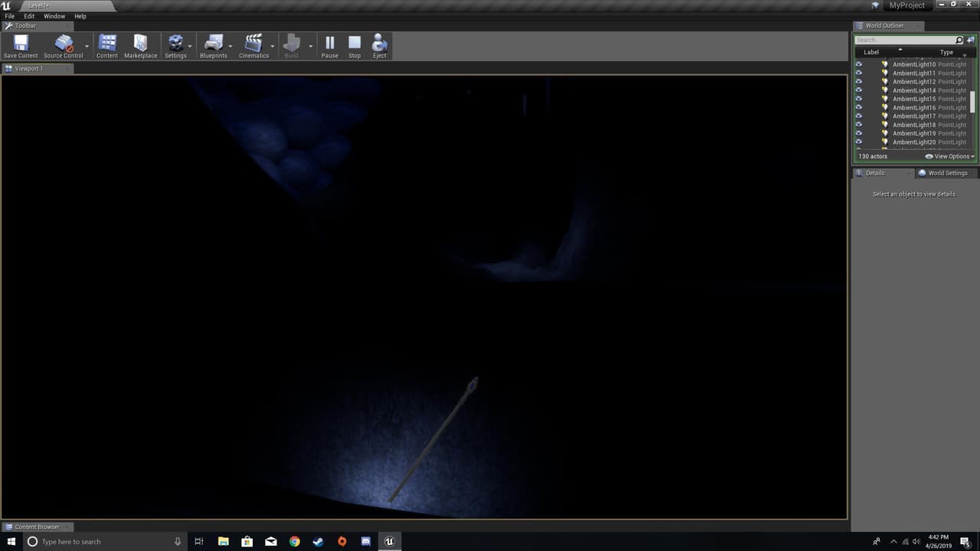This screenshot has height=551, width=980.
Task: Toggle visibility of AmbientLight16
Action: [858, 108]
